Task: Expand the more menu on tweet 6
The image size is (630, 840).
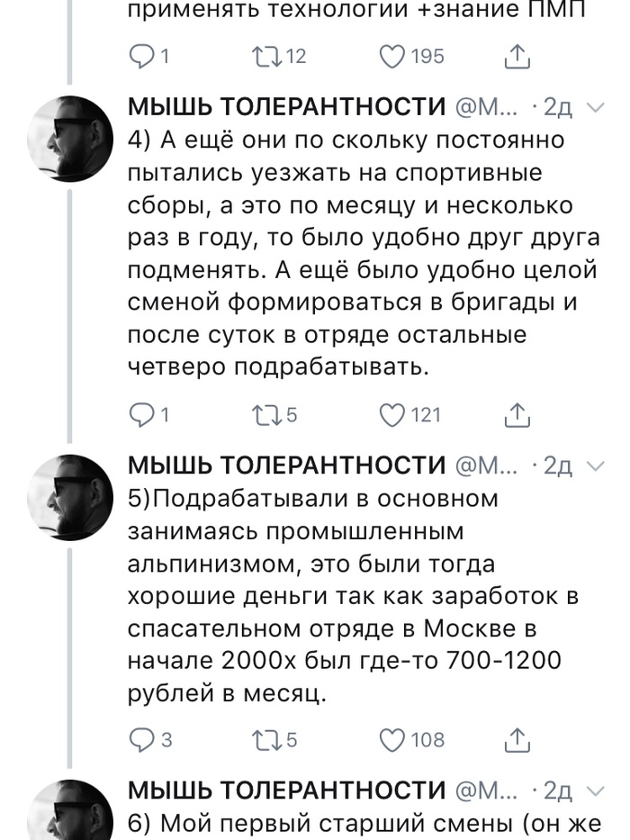Action: [595, 790]
